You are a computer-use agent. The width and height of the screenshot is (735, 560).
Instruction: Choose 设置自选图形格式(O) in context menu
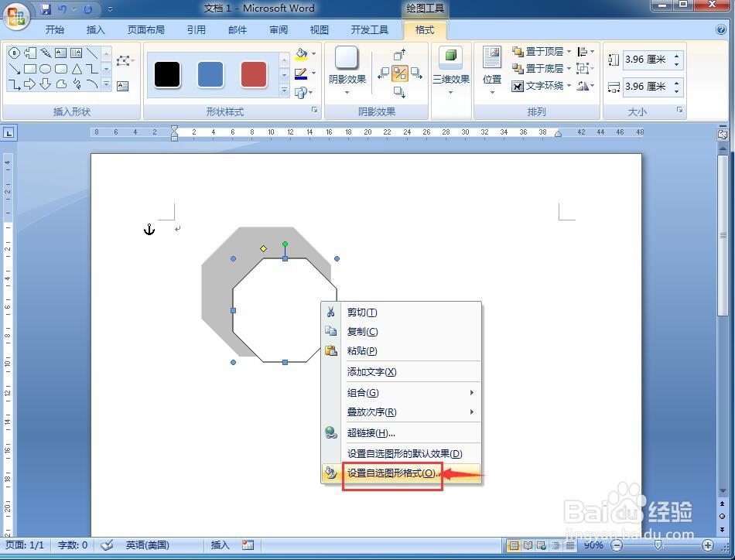(x=402, y=473)
